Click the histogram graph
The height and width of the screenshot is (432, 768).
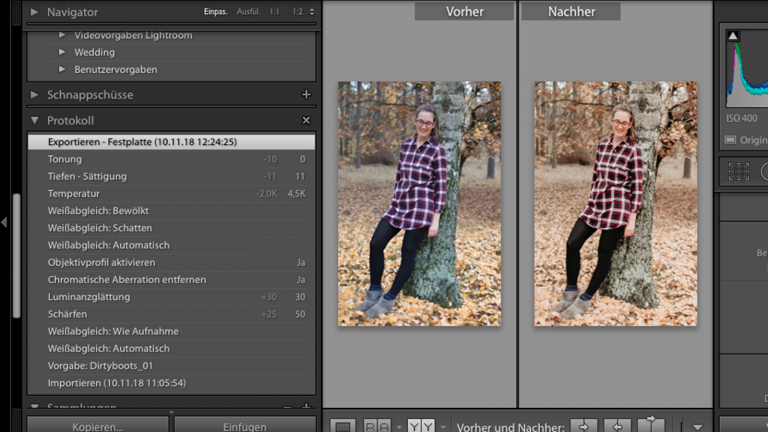(x=747, y=68)
